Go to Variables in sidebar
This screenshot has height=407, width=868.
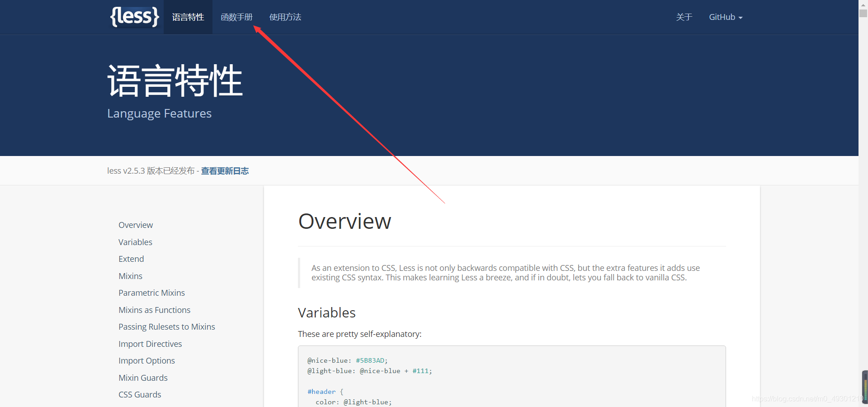[135, 242]
